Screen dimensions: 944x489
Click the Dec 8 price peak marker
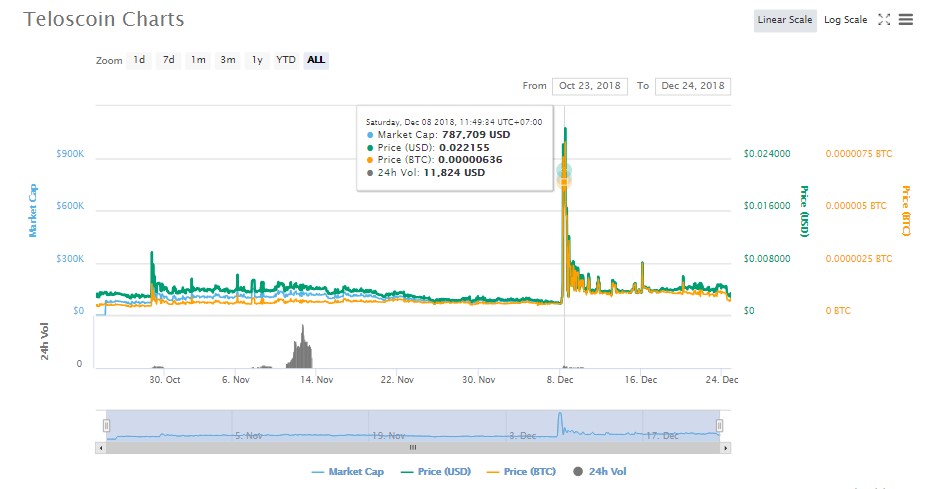tap(564, 173)
